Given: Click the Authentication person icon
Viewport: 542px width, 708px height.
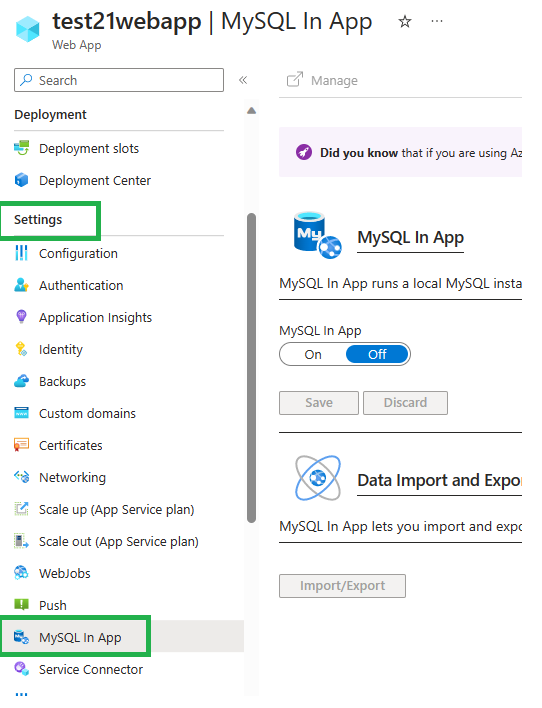Looking at the screenshot, I should point(21,285).
